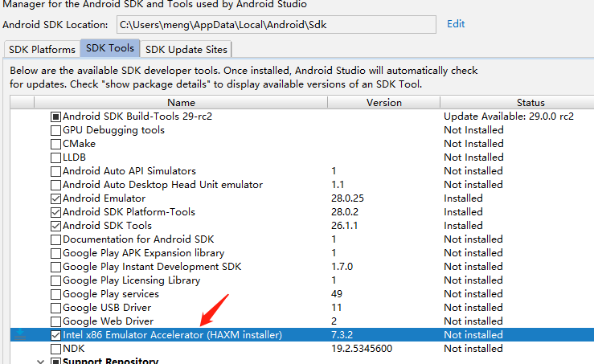Click version 1.1 of Desktop Head Unit emulator

338,185
